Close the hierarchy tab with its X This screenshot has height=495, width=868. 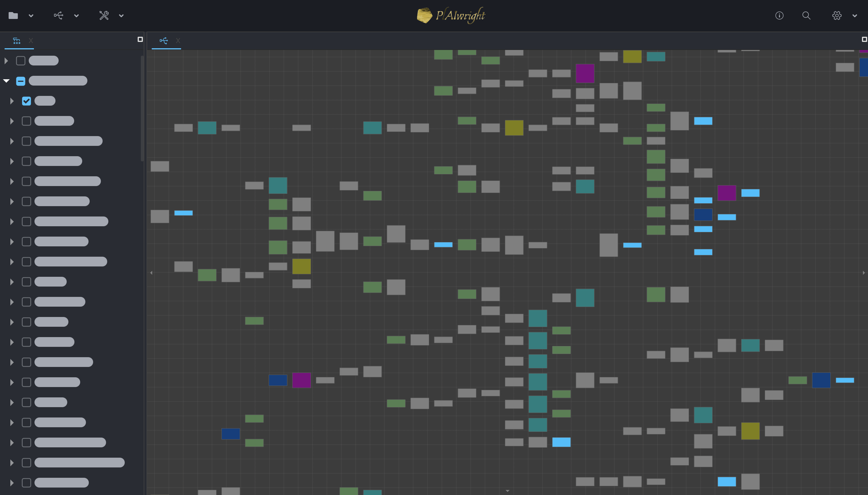coord(31,40)
